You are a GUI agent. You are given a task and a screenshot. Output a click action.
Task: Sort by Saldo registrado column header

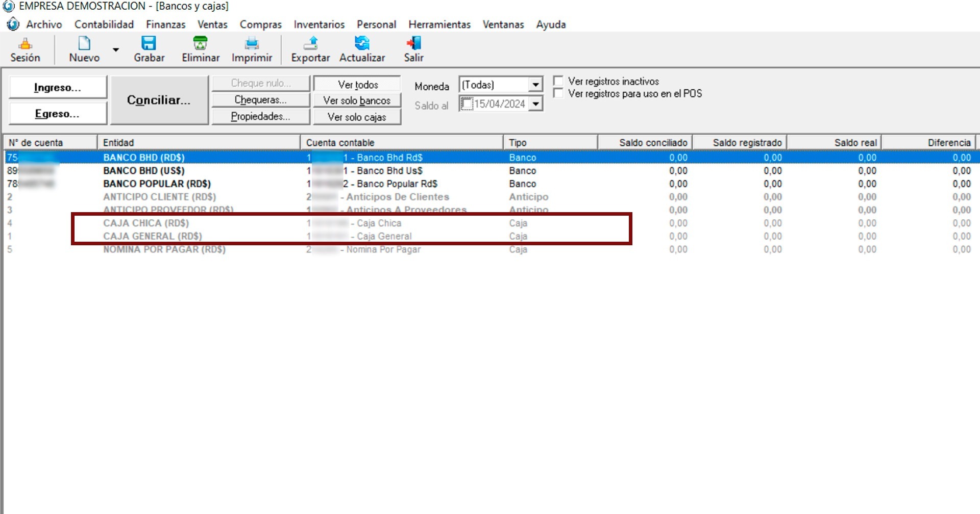point(747,143)
